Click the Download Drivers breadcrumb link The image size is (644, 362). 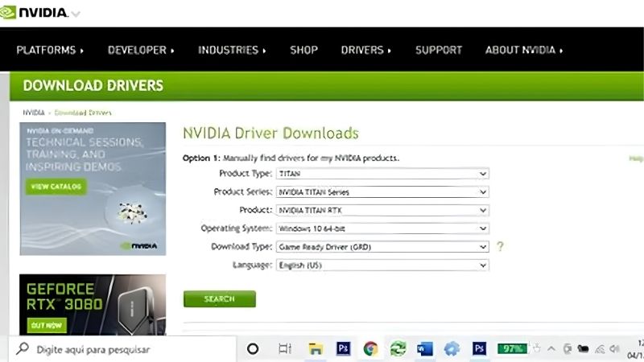83,113
